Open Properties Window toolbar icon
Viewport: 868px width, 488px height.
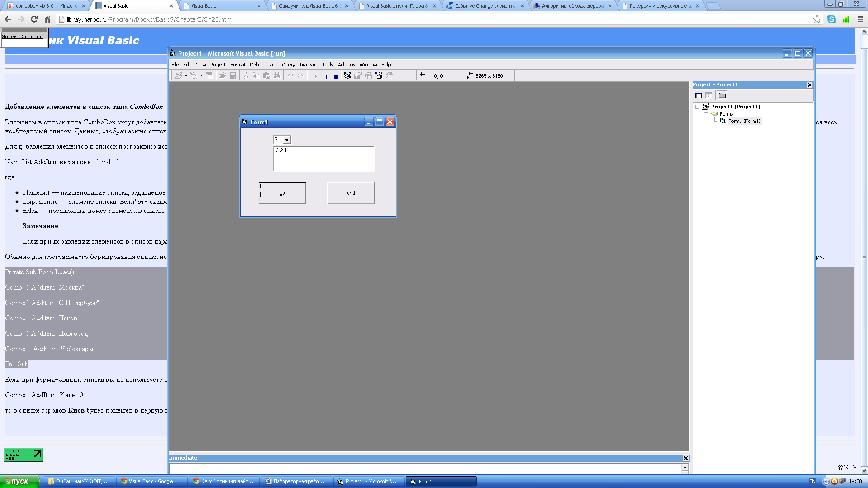point(358,75)
